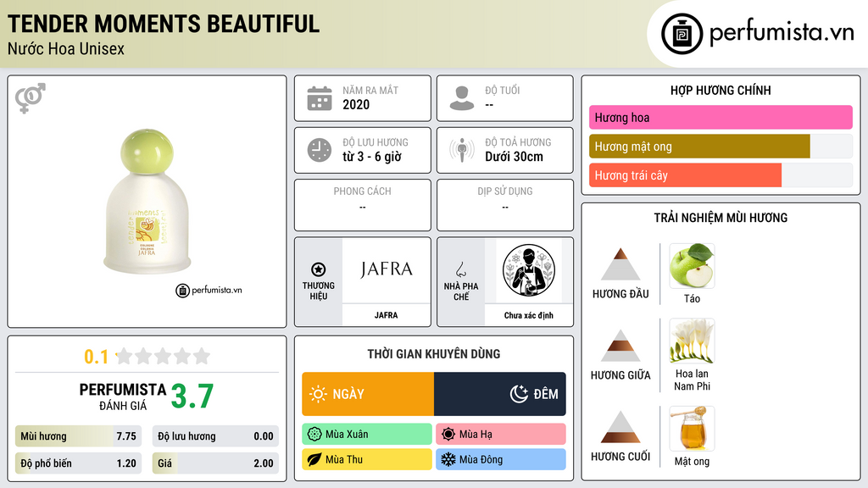Click the sillage icon beside Độ toả hương
The image size is (868, 488).
(462, 150)
